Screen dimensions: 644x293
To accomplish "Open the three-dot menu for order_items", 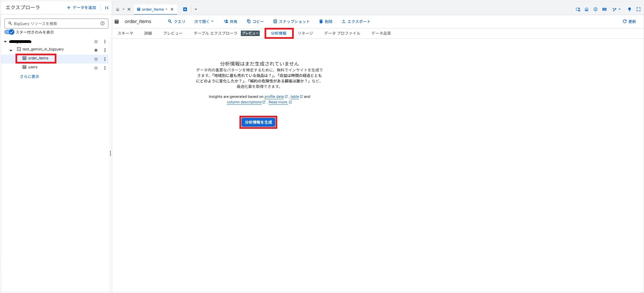I will pyautogui.click(x=105, y=59).
